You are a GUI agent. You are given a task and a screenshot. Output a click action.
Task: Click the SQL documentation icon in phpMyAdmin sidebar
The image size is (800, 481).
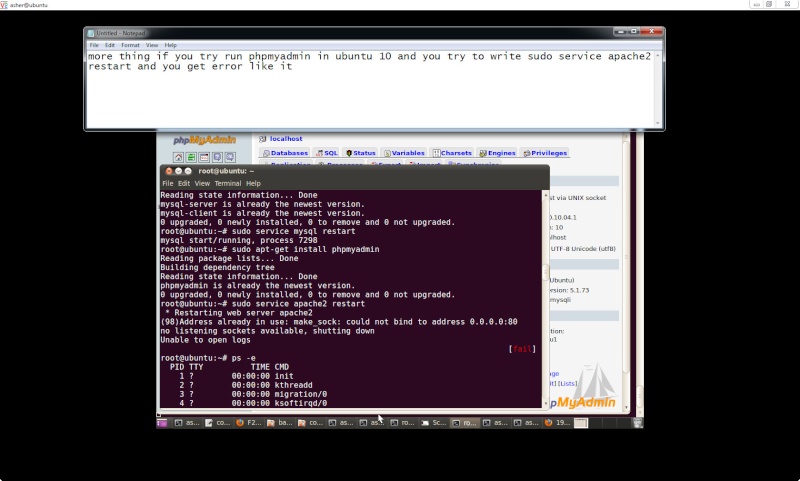pyautogui.click(x=230, y=157)
